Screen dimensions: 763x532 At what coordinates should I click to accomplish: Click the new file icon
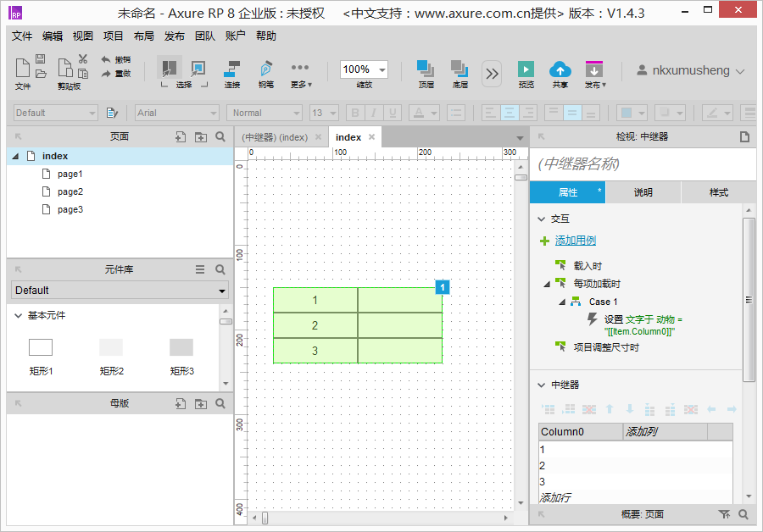tap(22, 68)
